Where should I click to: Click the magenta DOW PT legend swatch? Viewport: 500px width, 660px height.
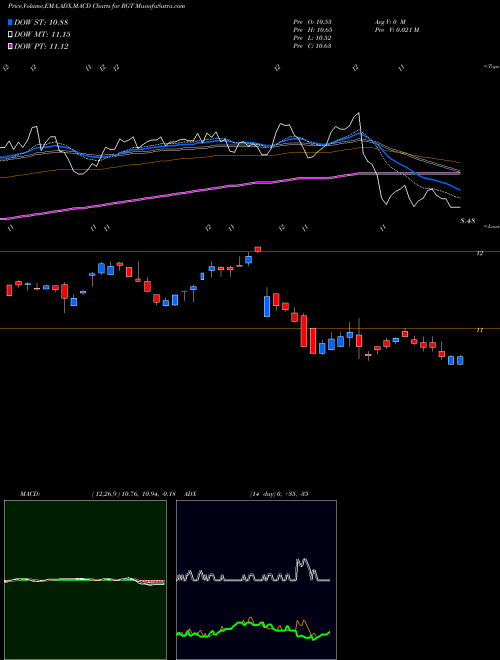(11, 46)
